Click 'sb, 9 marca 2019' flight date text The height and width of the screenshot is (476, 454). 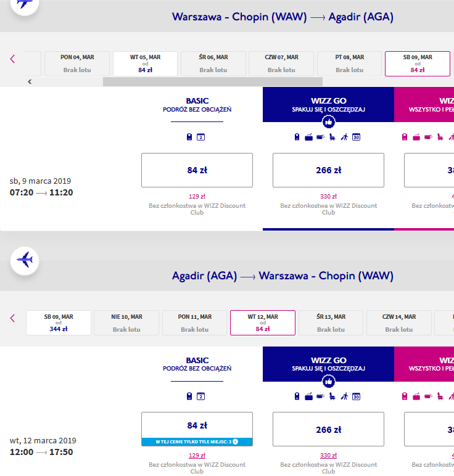click(40, 181)
